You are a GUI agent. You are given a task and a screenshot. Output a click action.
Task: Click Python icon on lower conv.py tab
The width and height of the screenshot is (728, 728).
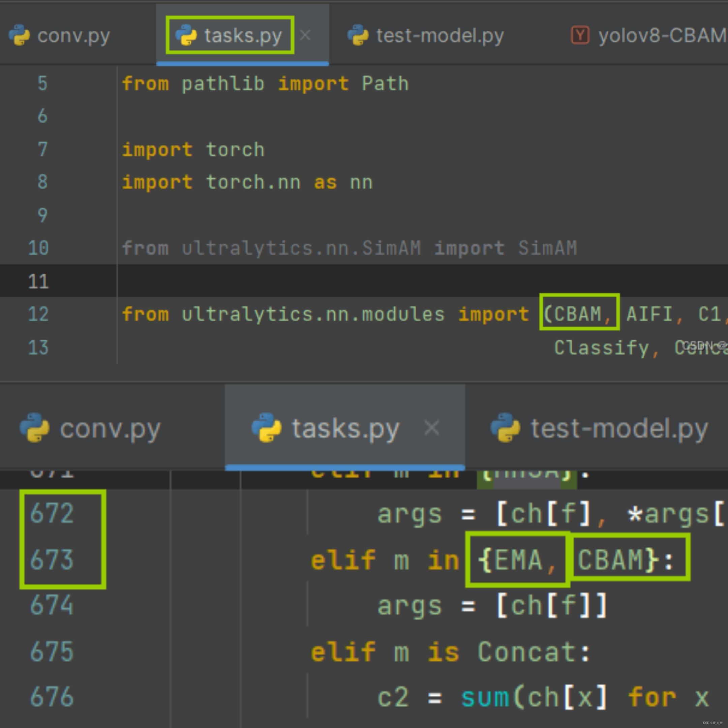point(34,427)
